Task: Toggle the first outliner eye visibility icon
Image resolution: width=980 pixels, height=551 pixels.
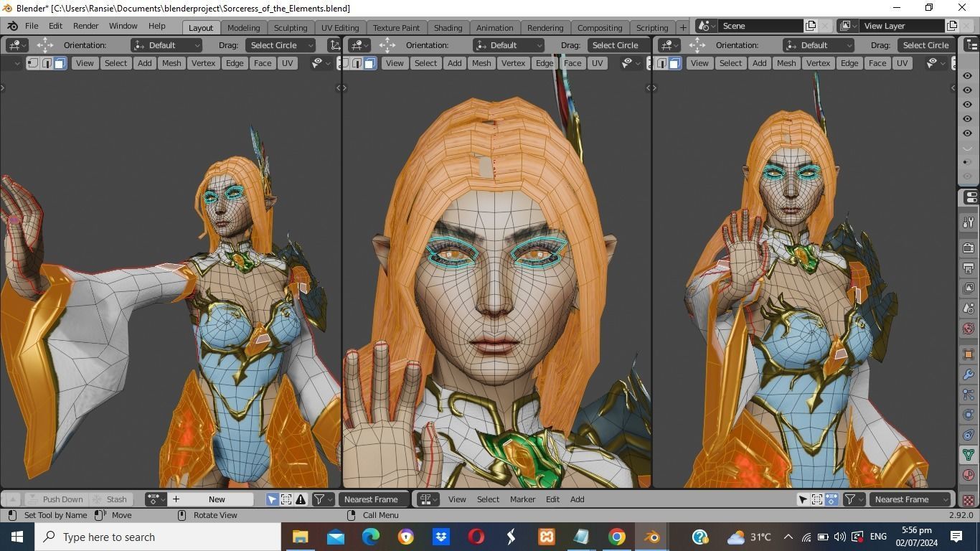Action: coord(967,75)
